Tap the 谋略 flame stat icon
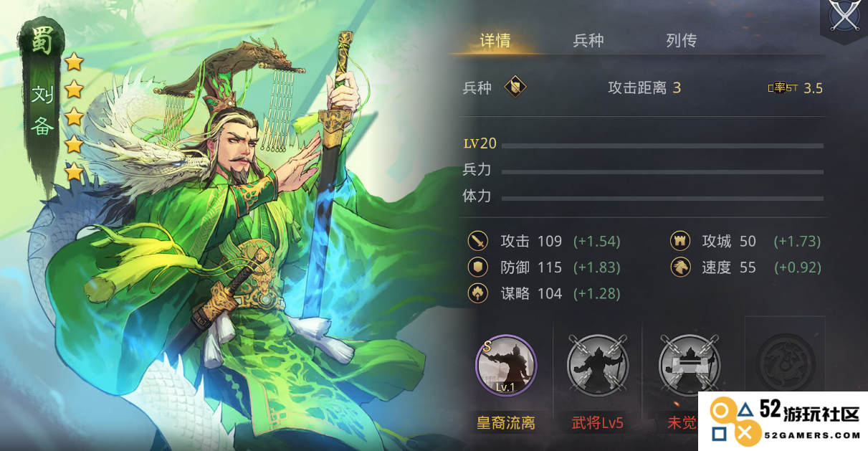 [x=478, y=293]
